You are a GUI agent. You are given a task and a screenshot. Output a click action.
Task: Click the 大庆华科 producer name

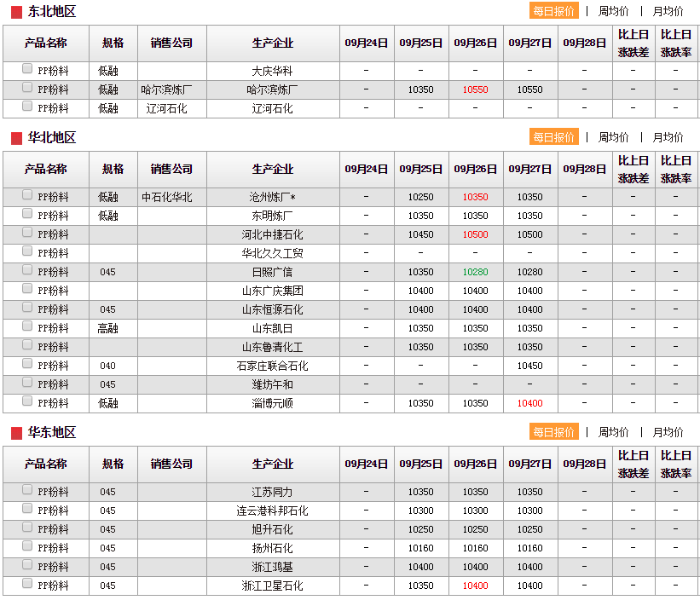point(272,71)
